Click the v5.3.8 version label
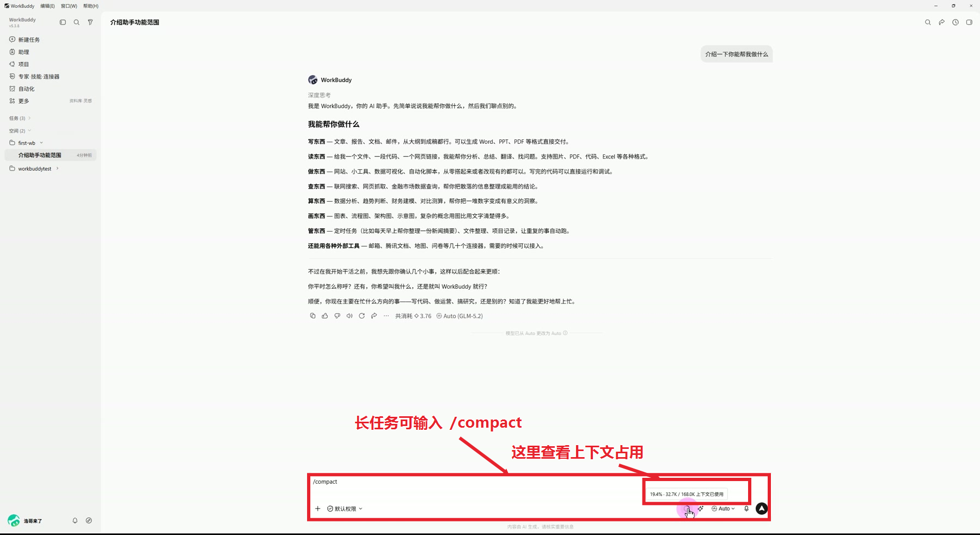The height and width of the screenshot is (535, 980). [x=14, y=26]
